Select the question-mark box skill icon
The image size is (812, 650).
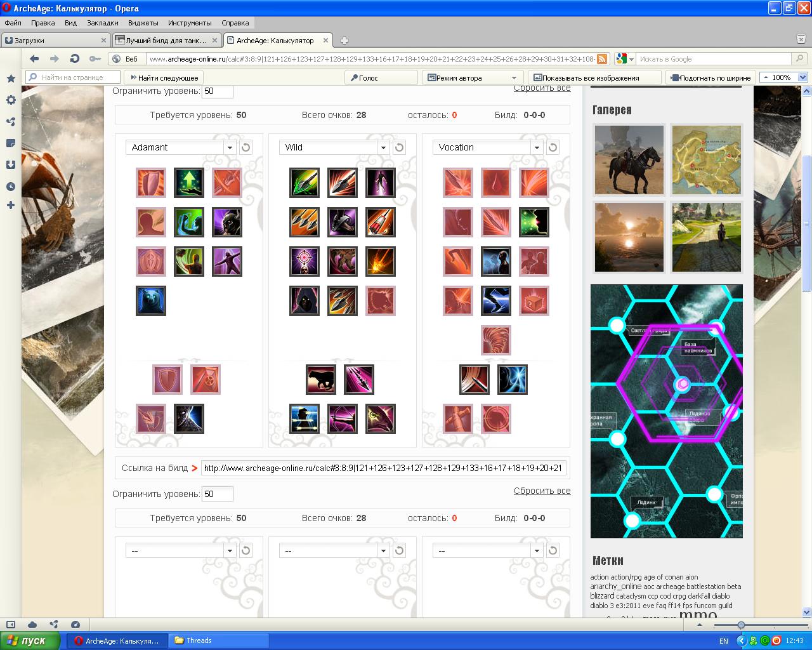coord(534,301)
